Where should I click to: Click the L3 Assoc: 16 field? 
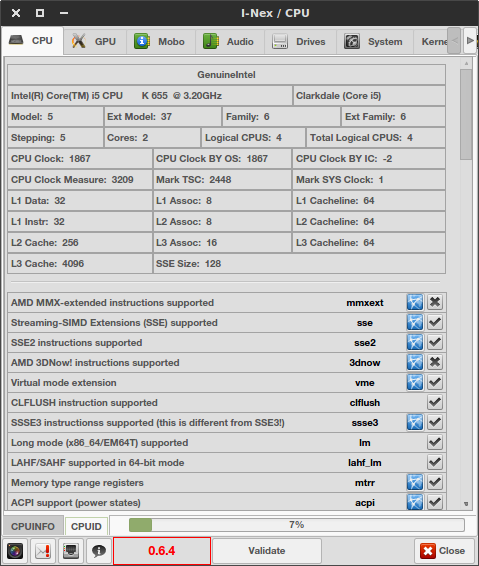point(222,243)
